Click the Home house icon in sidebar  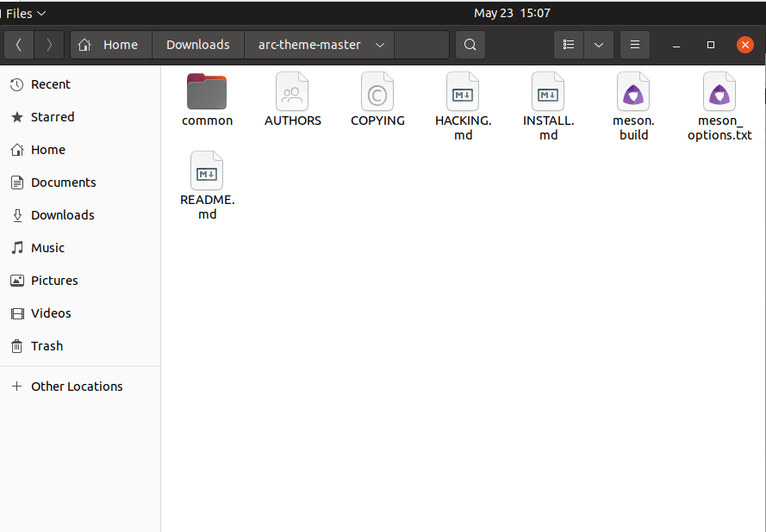click(x=17, y=150)
